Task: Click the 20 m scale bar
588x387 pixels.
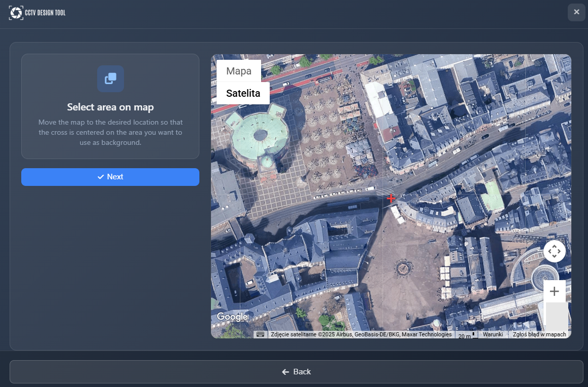Action: [x=466, y=335]
